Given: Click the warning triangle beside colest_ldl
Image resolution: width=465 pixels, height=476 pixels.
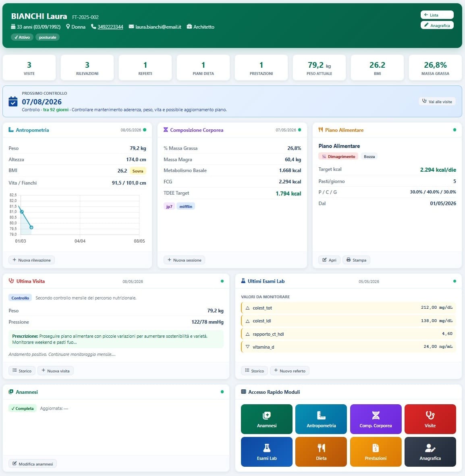Looking at the screenshot, I should click(248, 321).
